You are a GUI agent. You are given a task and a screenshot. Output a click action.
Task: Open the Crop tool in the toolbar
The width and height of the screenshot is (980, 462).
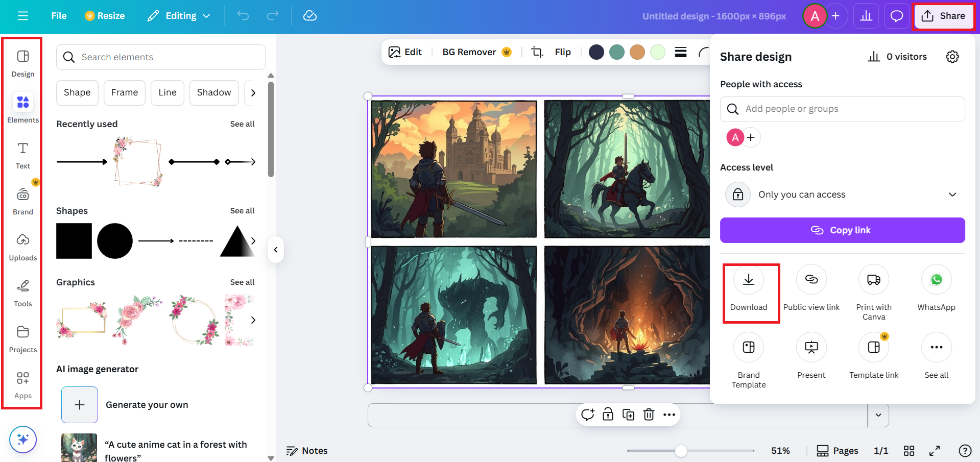pyautogui.click(x=537, y=52)
